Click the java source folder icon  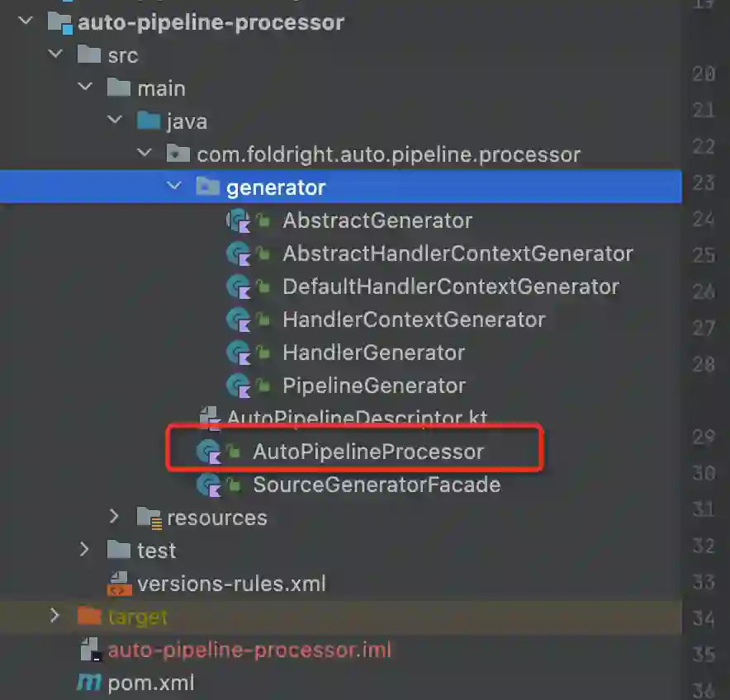[x=149, y=121]
